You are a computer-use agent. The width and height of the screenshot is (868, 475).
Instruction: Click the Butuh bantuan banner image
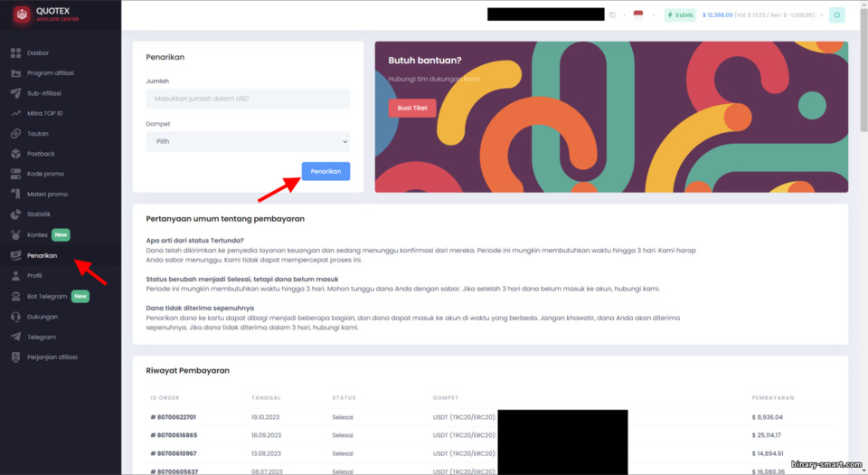click(611, 117)
